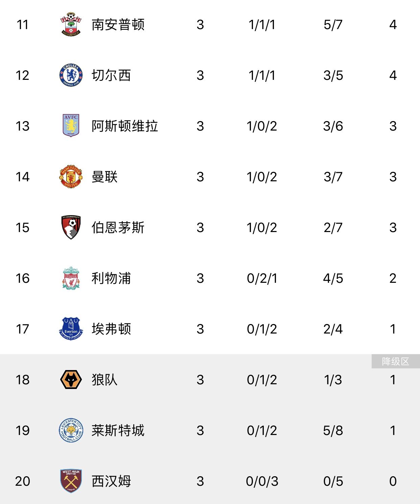
Task: Tap the Wolves wolf-head logo
Action: 71,380
